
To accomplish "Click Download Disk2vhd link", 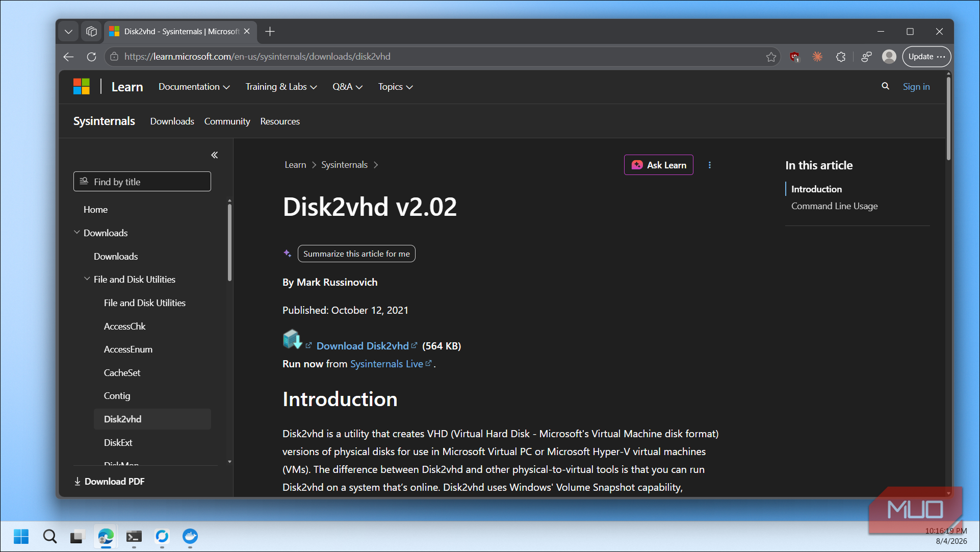I will coord(363,346).
